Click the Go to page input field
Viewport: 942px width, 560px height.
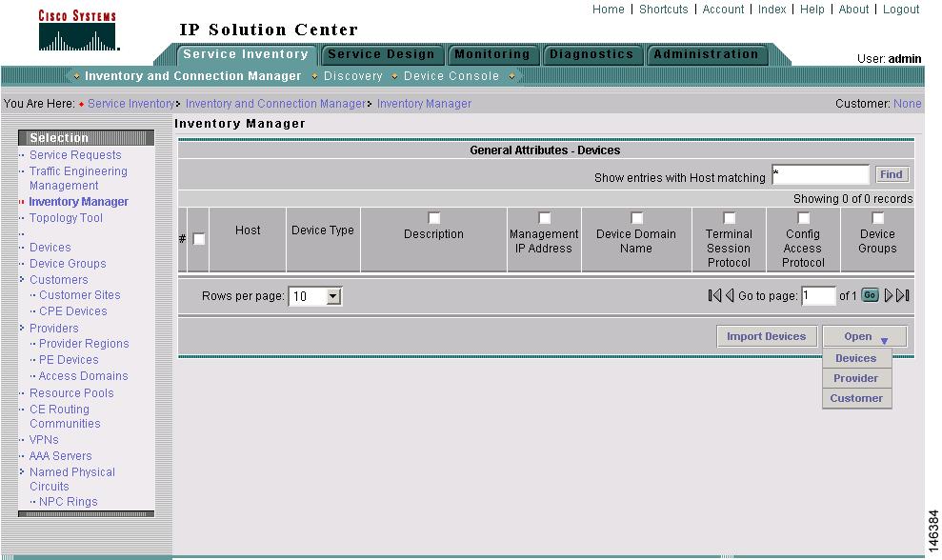(x=818, y=295)
